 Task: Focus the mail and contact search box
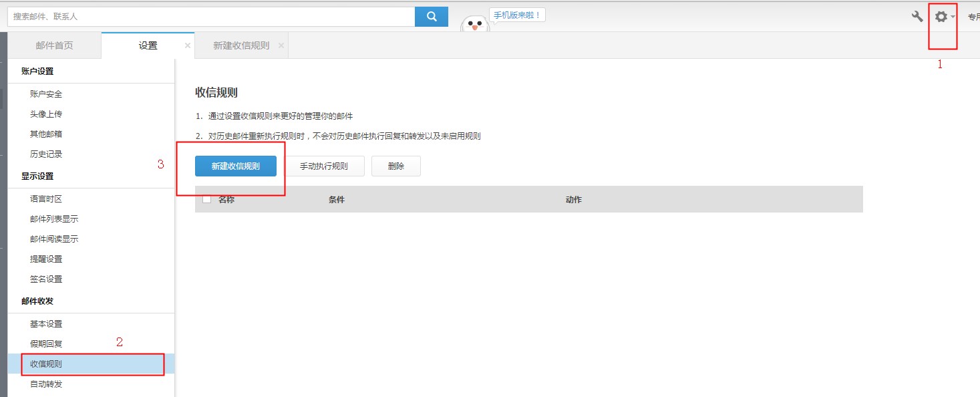[x=210, y=17]
